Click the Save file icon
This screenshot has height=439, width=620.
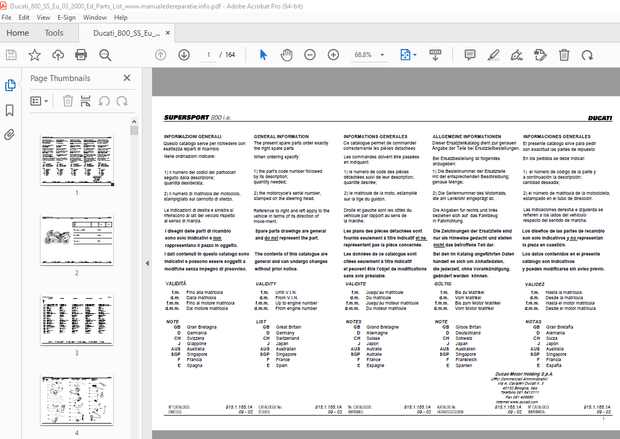[11, 55]
